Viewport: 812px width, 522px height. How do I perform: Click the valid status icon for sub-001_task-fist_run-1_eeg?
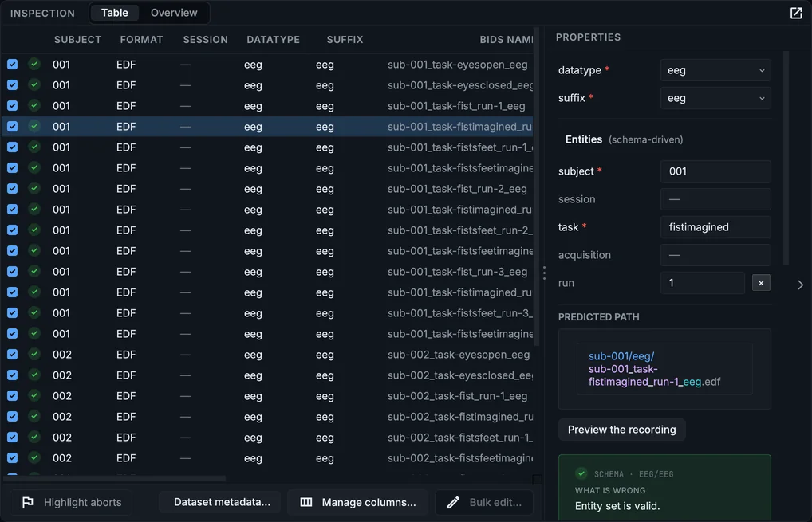(34, 105)
